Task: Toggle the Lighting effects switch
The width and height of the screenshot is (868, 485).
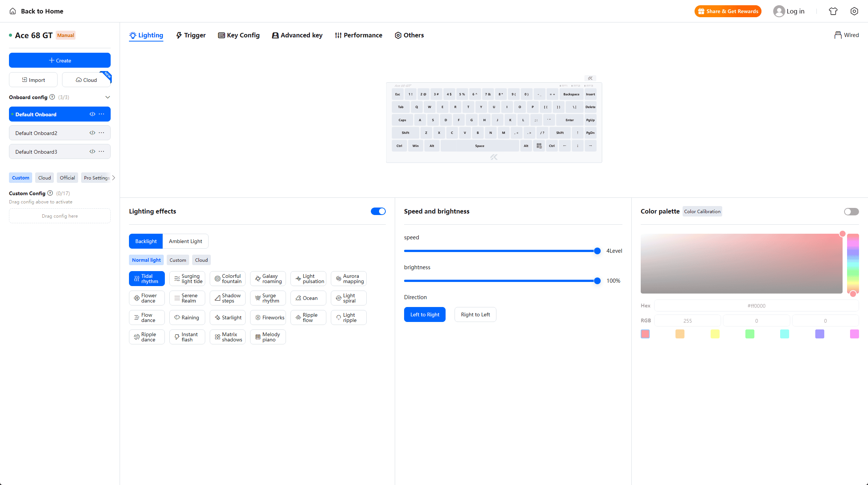Action: [378, 211]
